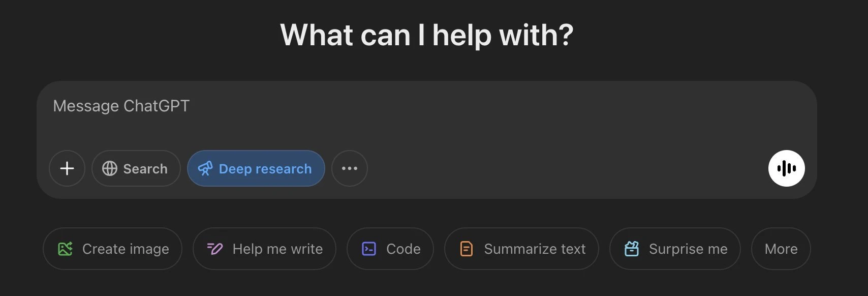Screen dimensions: 868x296
Task: Choose the Create image label
Action: coord(126,249)
